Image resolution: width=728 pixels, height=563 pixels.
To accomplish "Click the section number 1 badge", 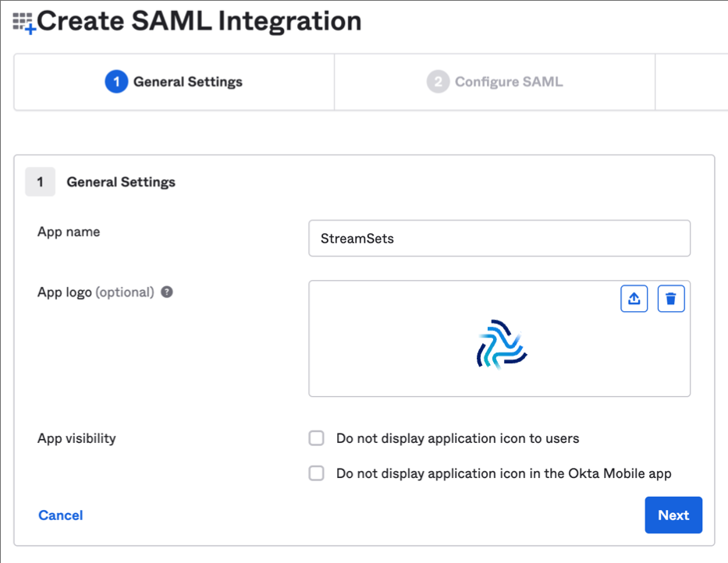I will [41, 182].
